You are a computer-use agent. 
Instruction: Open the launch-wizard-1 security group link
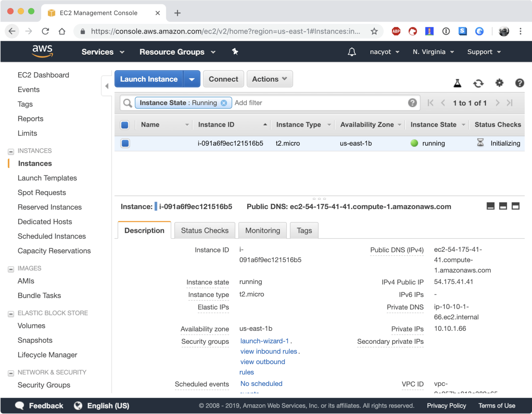point(265,341)
